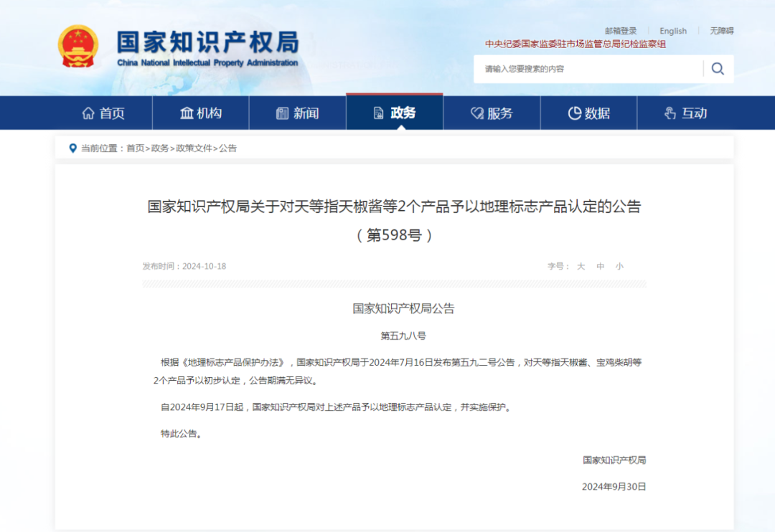This screenshot has width=775, height=532.
Task: Click the 特此公告。 line
Action: coord(182,434)
